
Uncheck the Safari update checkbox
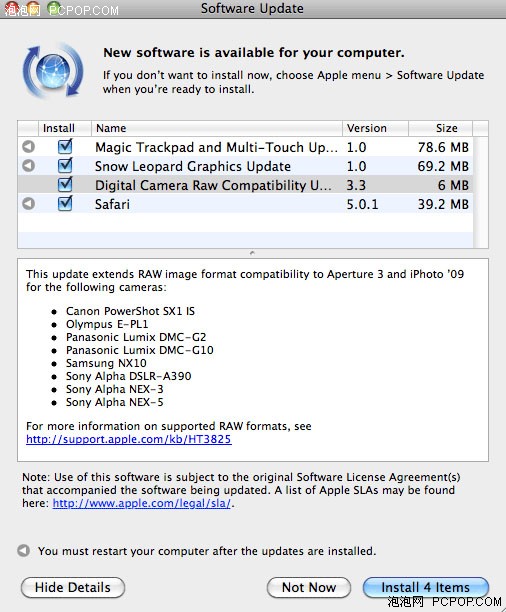[65, 203]
